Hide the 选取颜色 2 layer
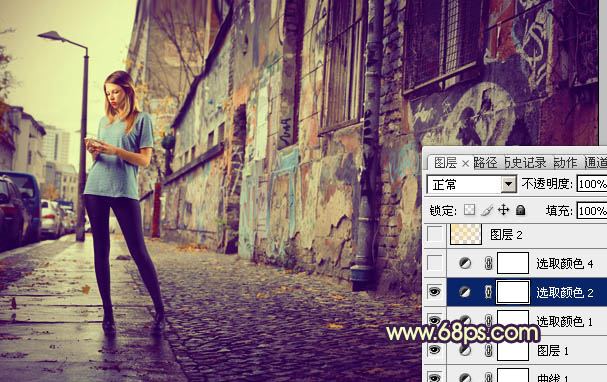Image resolution: width=607 pixels, height=382 pixels. [435, 292]
